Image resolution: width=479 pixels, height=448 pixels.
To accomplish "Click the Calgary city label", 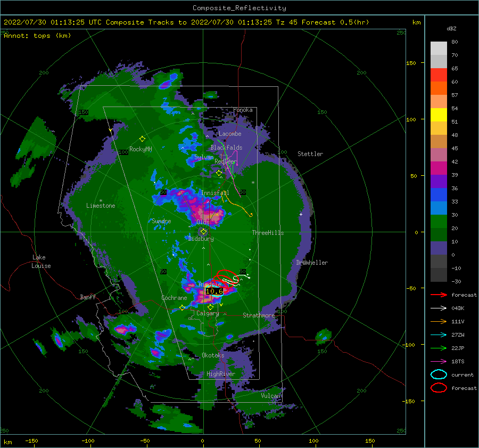I will (208, 313).
